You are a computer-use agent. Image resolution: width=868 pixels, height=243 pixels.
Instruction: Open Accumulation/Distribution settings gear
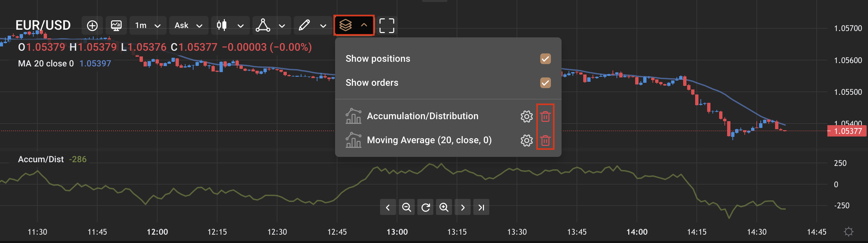[x=526, y=116]
